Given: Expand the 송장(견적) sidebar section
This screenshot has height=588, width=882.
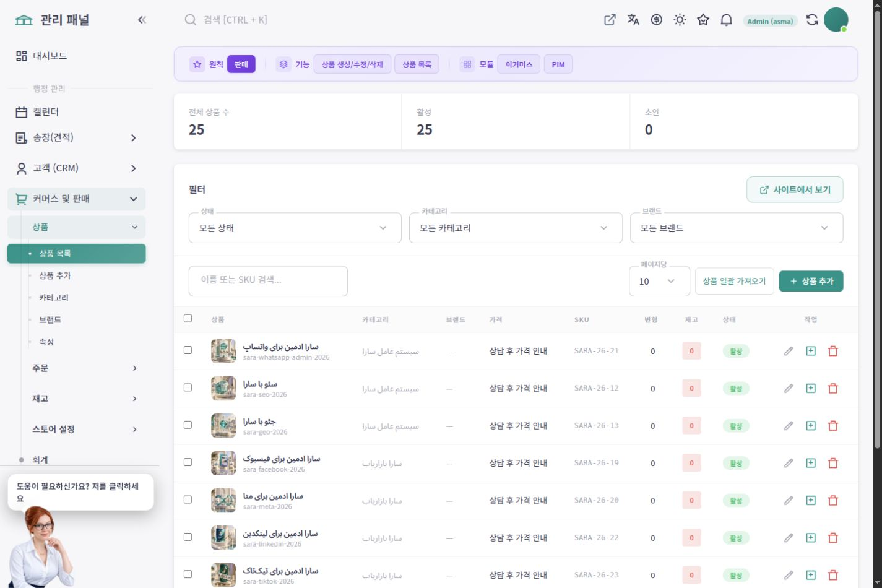Looking at the screenshot, I should (77, 137).
